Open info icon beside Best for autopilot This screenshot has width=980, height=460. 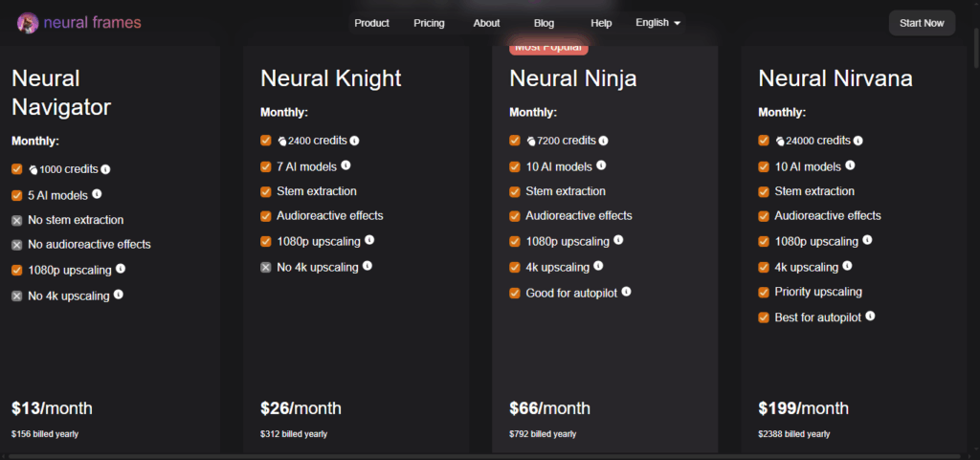coord(870,317)
